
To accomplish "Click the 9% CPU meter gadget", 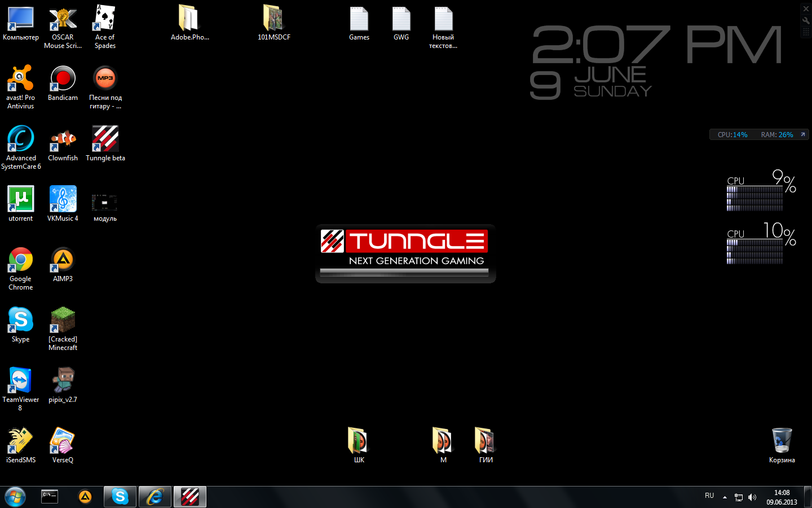I will [x=761, y=190].
